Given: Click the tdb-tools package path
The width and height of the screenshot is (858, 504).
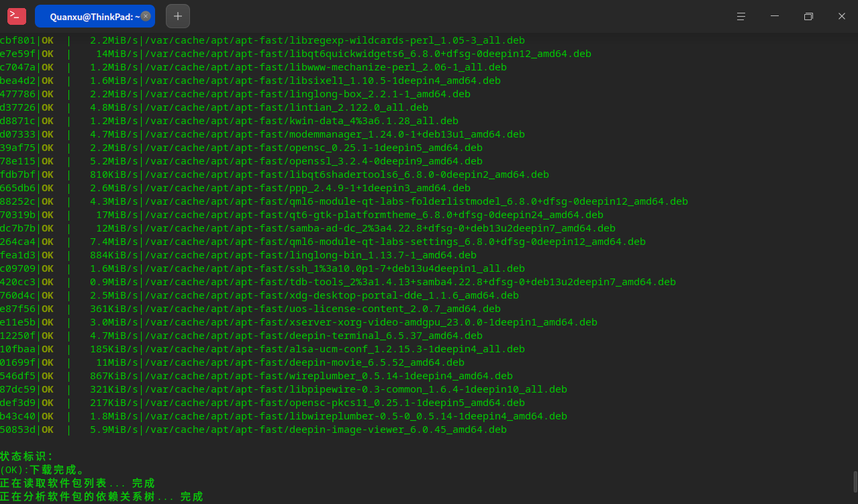Looking at the screenshot, I should click(x=410, y=282).
